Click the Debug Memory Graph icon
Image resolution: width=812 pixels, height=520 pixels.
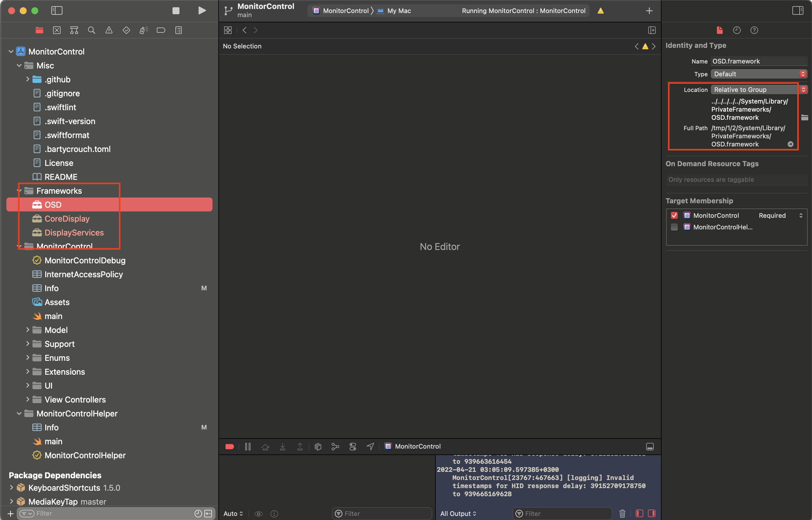(x=335, y=446)
